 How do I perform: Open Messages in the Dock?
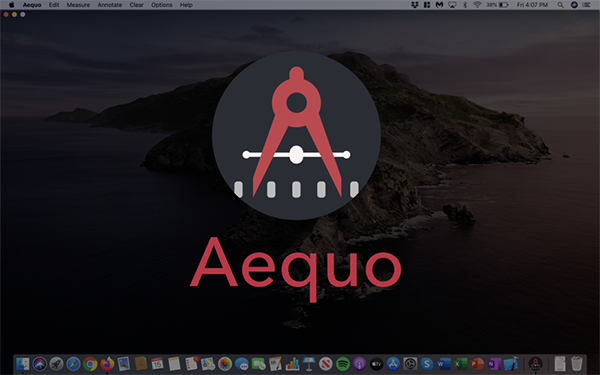click(242, 364)
